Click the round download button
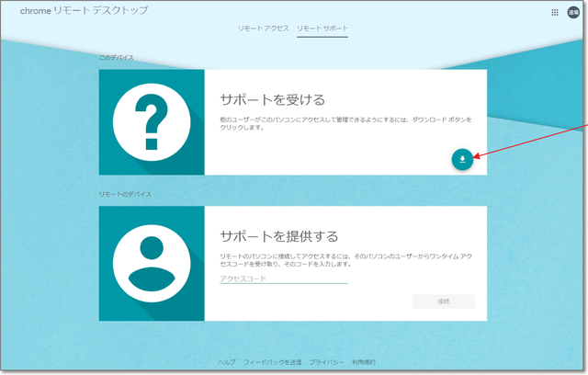Screen dimensions: 588x375 click(463, 159)
